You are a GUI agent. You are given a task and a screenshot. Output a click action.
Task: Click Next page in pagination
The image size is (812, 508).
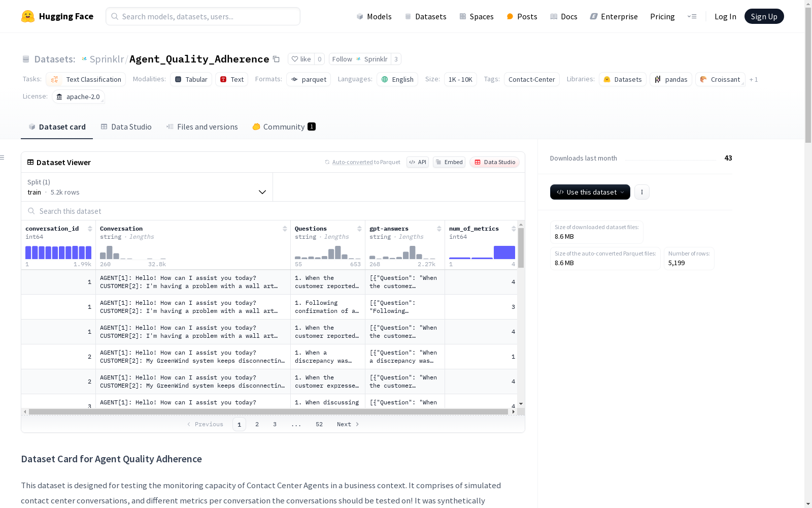tap(348, 424)
